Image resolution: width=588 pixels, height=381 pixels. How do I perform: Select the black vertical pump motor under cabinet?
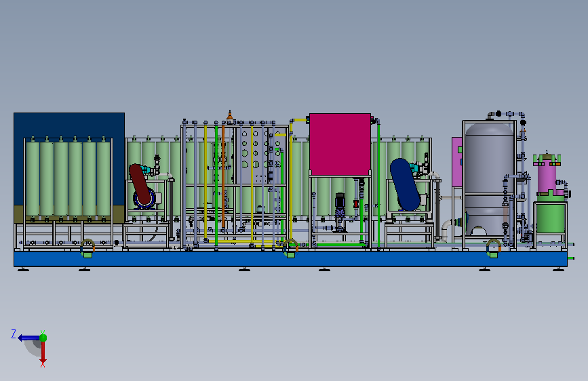coord(340,201)
